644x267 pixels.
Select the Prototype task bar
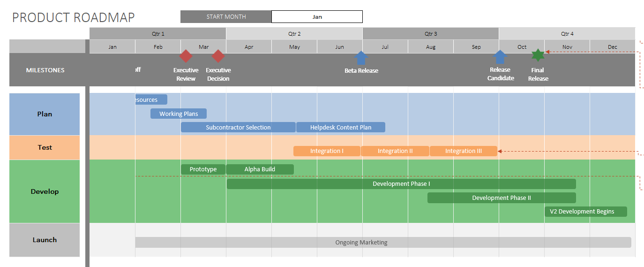click(203, 169)
